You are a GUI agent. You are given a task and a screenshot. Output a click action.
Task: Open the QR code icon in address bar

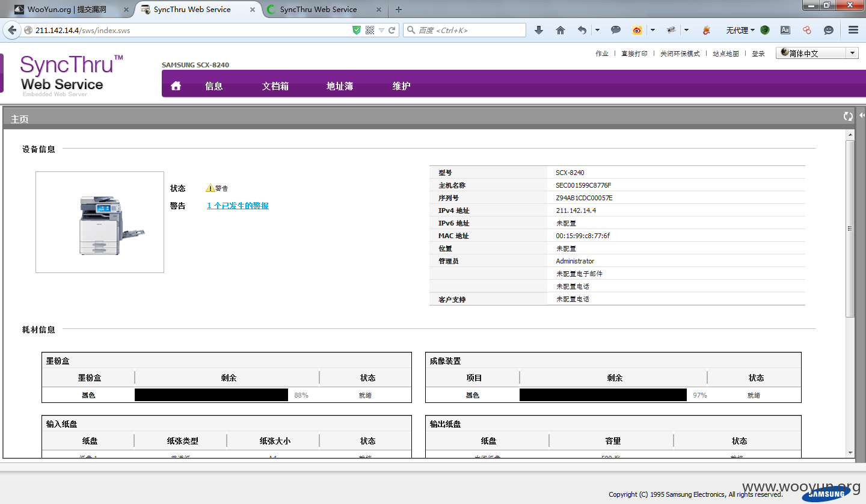click(369, 30)
